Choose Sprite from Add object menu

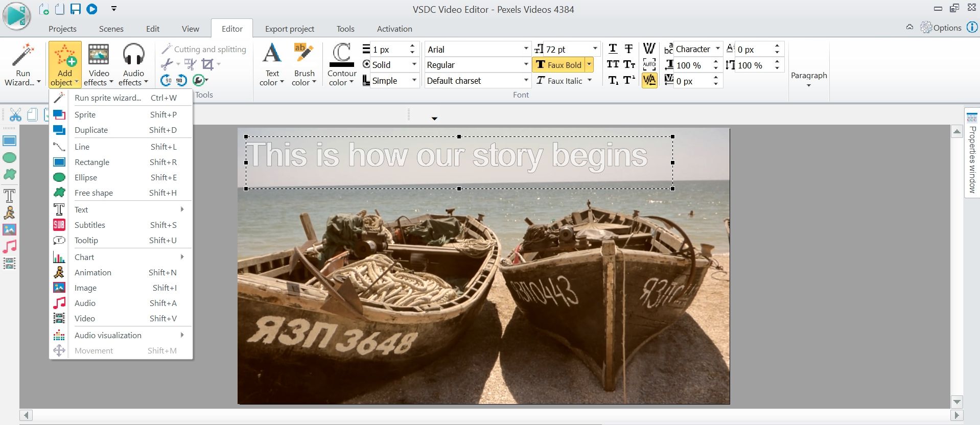(x=121, y=114)
